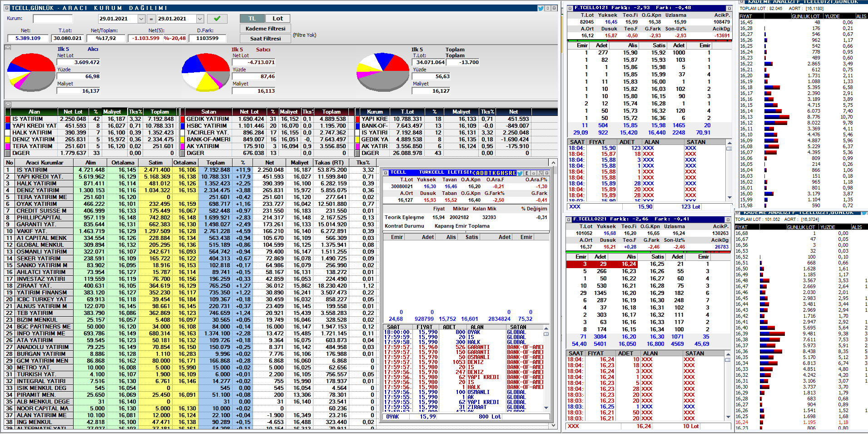Click the start date field showing 29.01.2021
The image size is (868, 434).
(118, 19)
